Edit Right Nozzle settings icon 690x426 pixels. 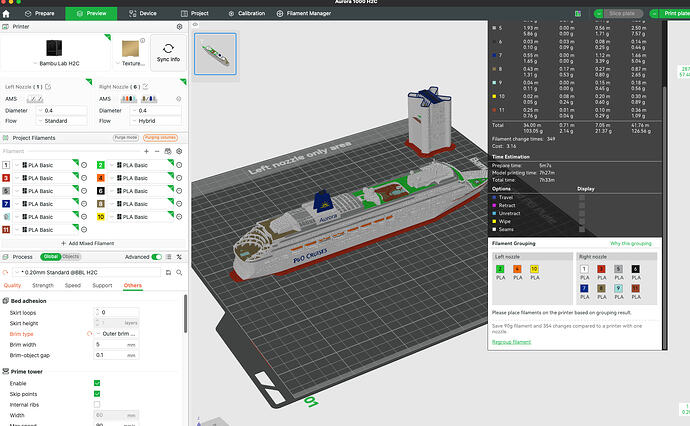(145, 87)
